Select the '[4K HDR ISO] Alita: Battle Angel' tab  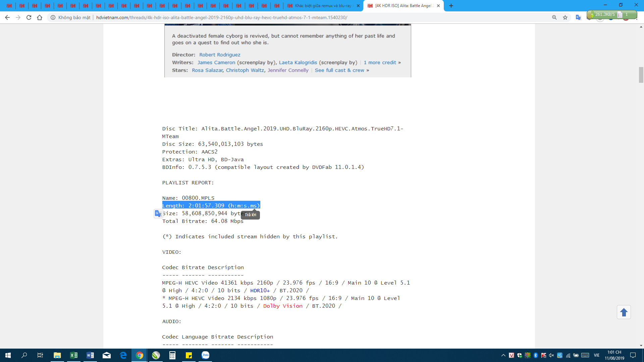point(404,6)
